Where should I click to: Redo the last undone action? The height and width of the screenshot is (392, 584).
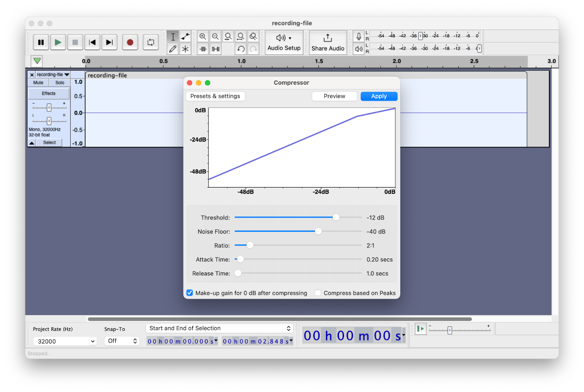(x=253, y=49)
